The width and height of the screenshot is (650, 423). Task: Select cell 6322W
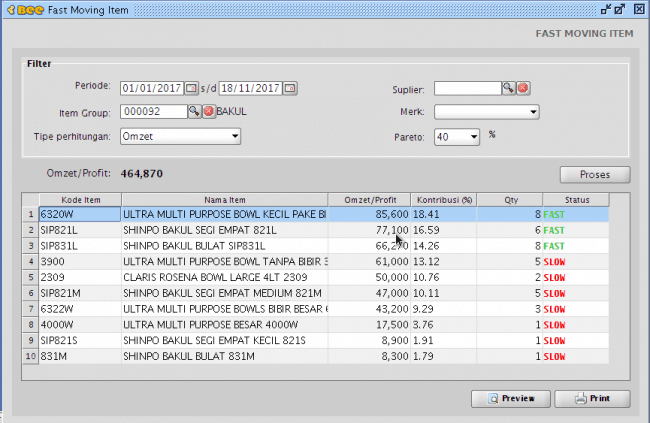point(80,309)
